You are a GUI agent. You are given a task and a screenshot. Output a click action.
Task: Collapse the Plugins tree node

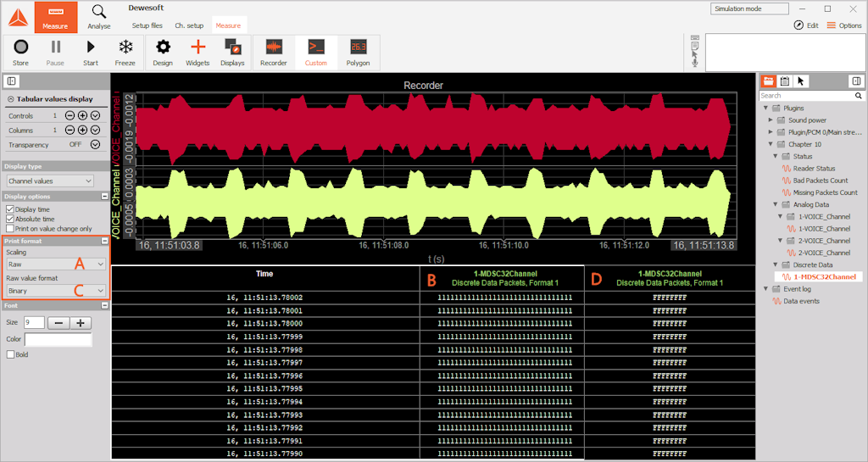(x=765, y=108)
